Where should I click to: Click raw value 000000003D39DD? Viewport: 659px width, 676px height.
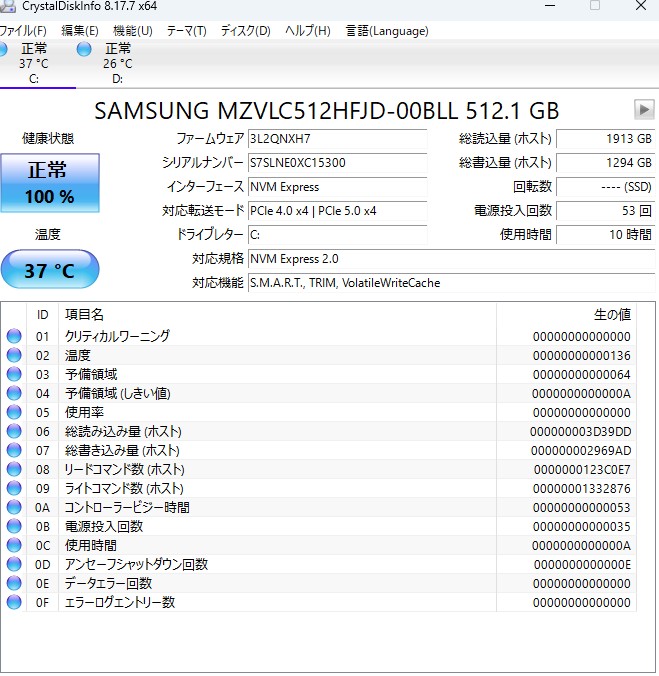[x=581, y=432]
